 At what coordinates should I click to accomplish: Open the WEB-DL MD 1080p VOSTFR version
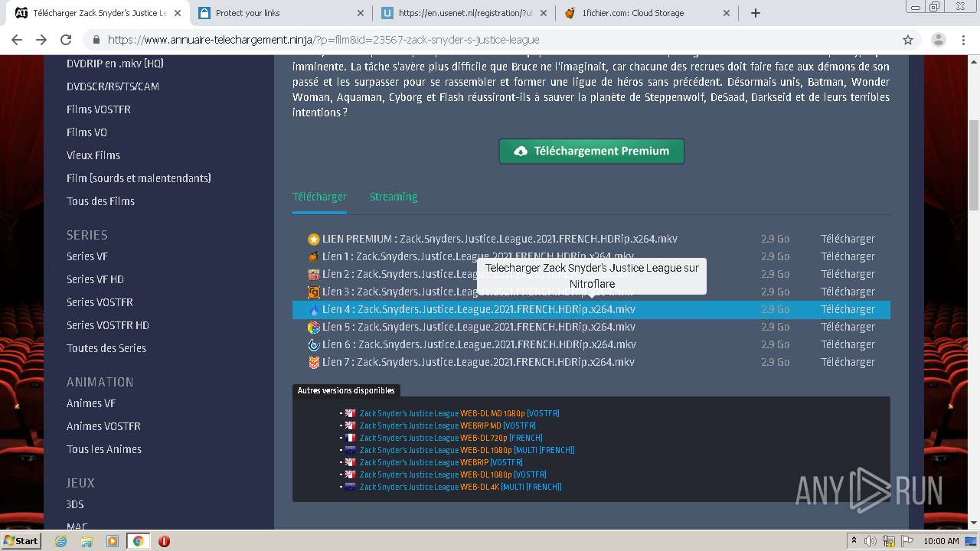pos(459,413)
